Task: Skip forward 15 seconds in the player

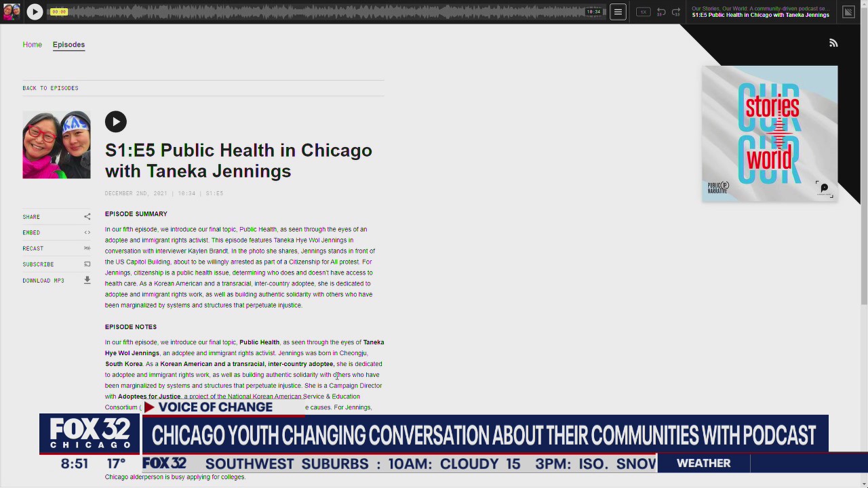Action: point(676,12)
